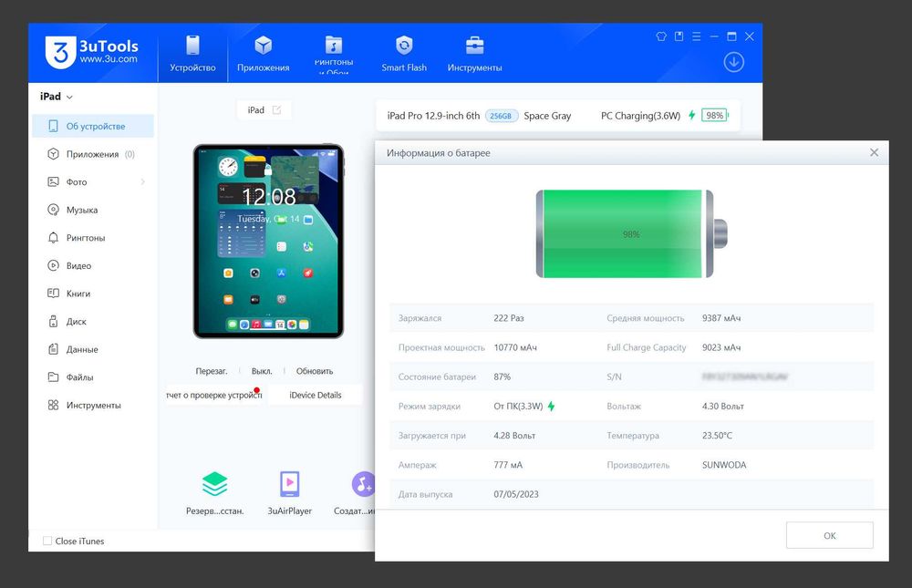The image size is (912, 588).
Task: Click Перезаг. to reboot device
Action: point(212,371)
